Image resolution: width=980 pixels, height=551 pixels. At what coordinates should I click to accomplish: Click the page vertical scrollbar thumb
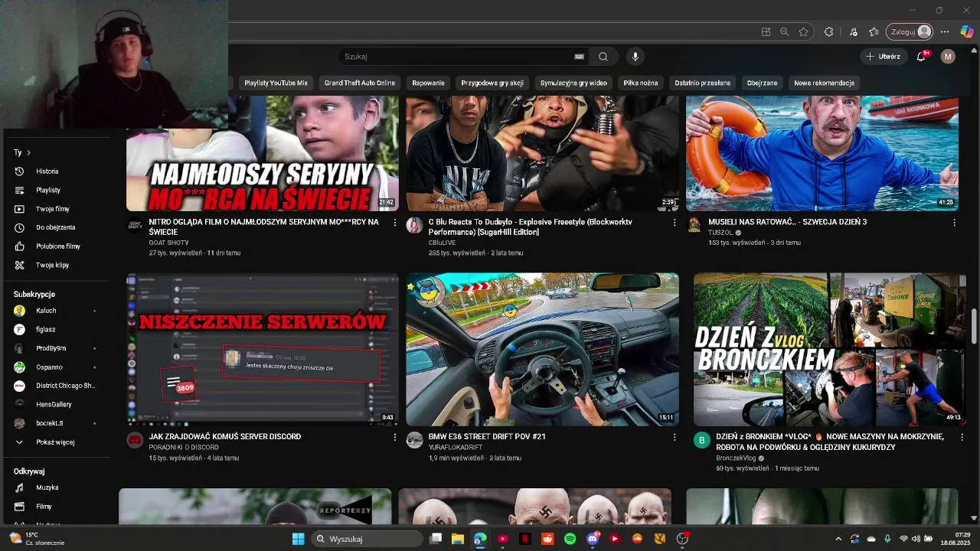(975, 326)
